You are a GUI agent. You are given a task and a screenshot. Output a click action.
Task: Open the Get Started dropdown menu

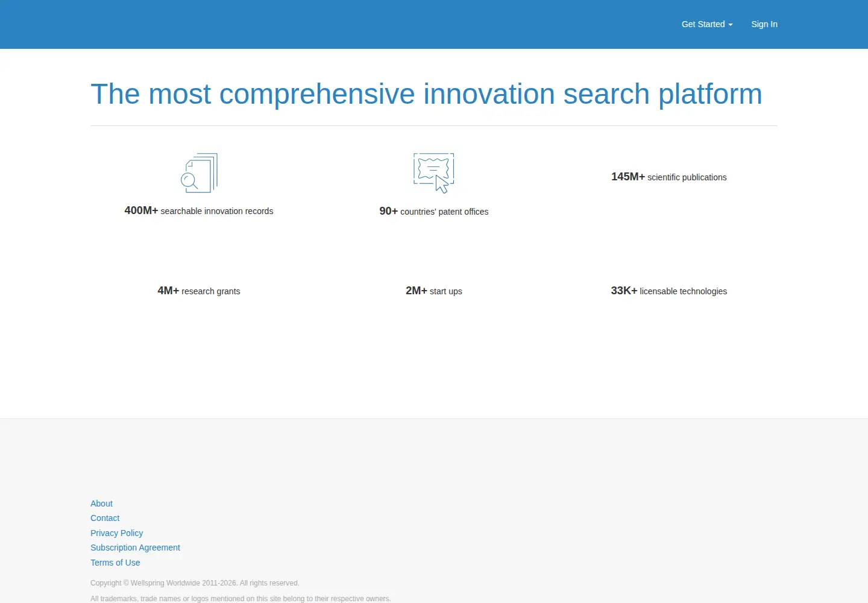tap(707, 24)
